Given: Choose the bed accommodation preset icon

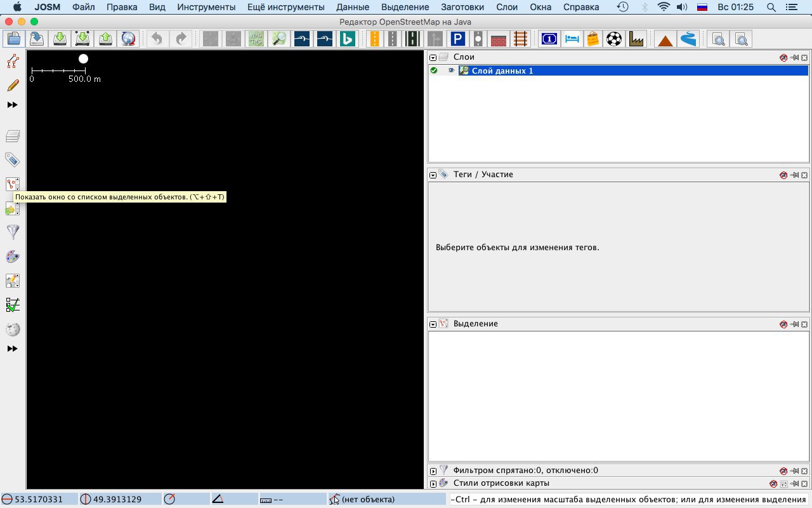Looking at the screenshot, I should click(572, 39).
